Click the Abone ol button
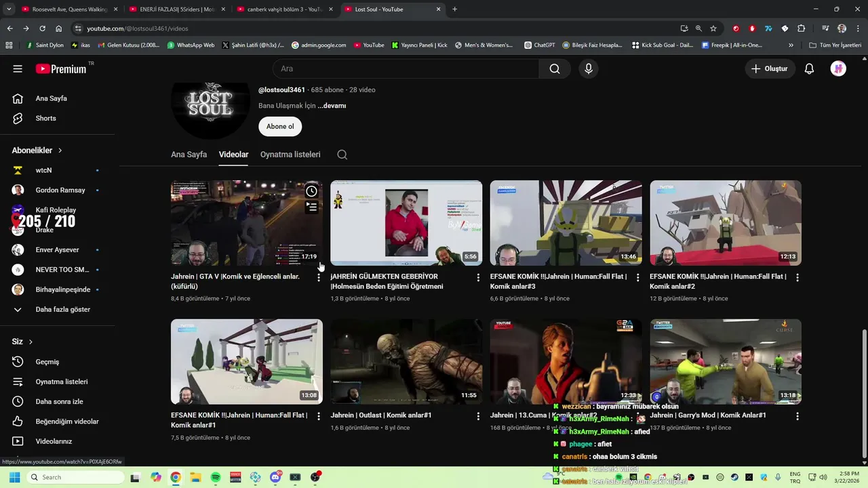The width and height of the screenshot is (868, 488). (280, 127)
